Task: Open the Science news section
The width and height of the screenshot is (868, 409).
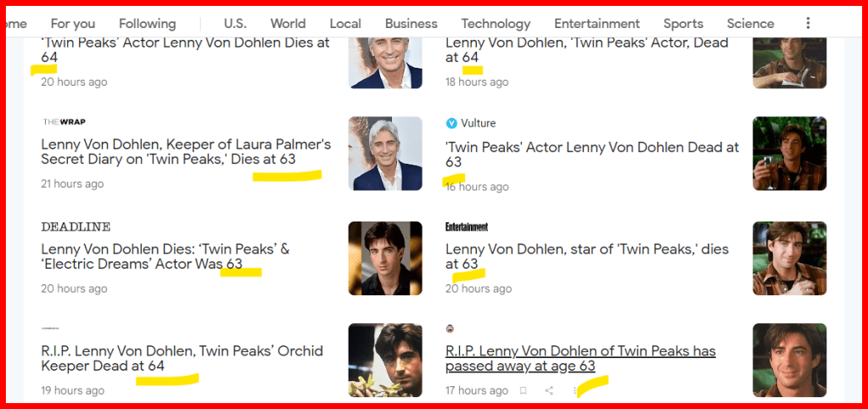Action: 750,24
